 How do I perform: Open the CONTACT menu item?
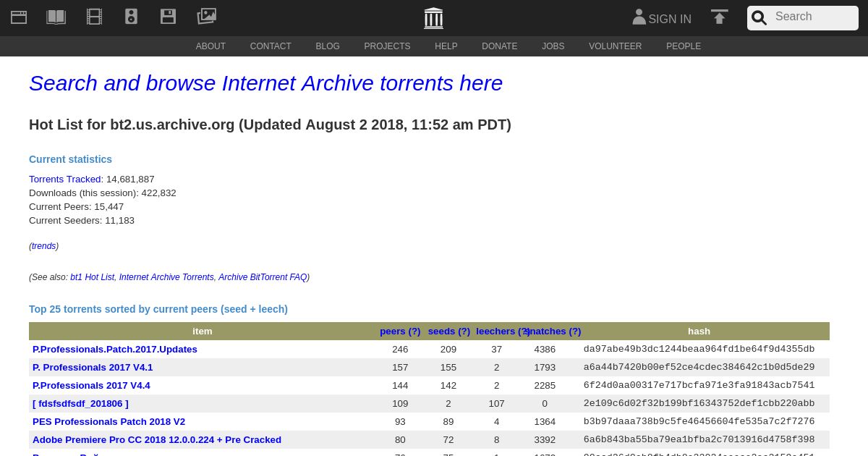point(271,46)
